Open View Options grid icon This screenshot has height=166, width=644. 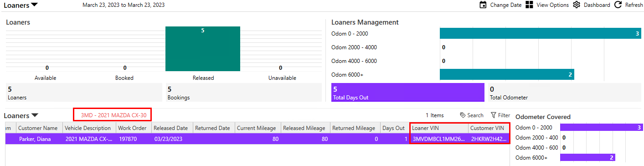click(x=529, y=5)
